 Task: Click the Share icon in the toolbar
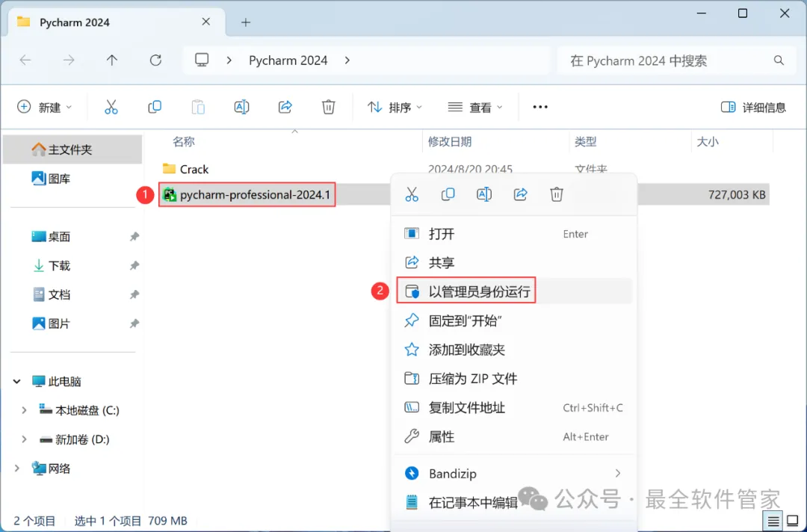(285, 107)
